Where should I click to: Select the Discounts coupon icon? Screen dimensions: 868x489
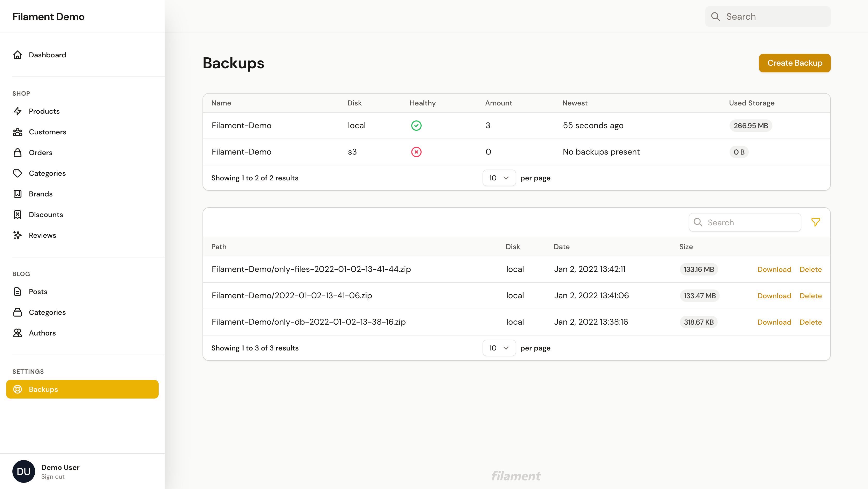18,214
